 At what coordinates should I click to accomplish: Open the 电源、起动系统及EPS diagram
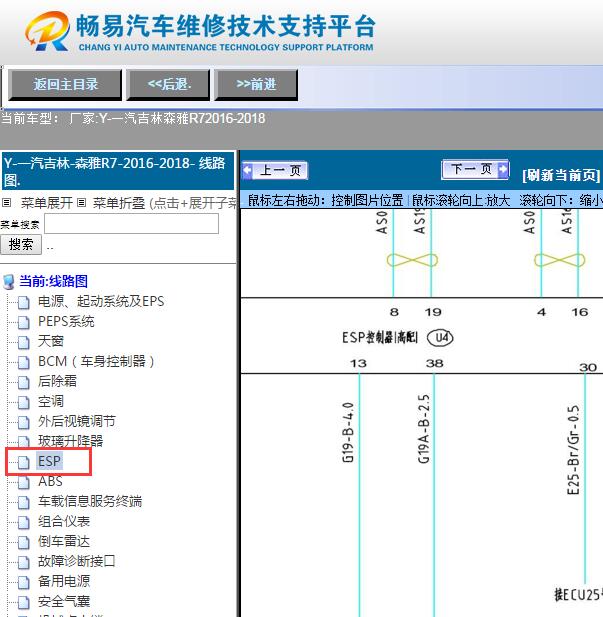tap(101, 301)
